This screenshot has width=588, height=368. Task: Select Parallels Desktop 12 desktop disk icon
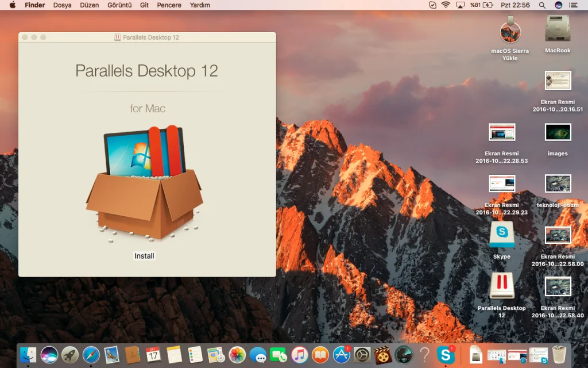[501, 286]
